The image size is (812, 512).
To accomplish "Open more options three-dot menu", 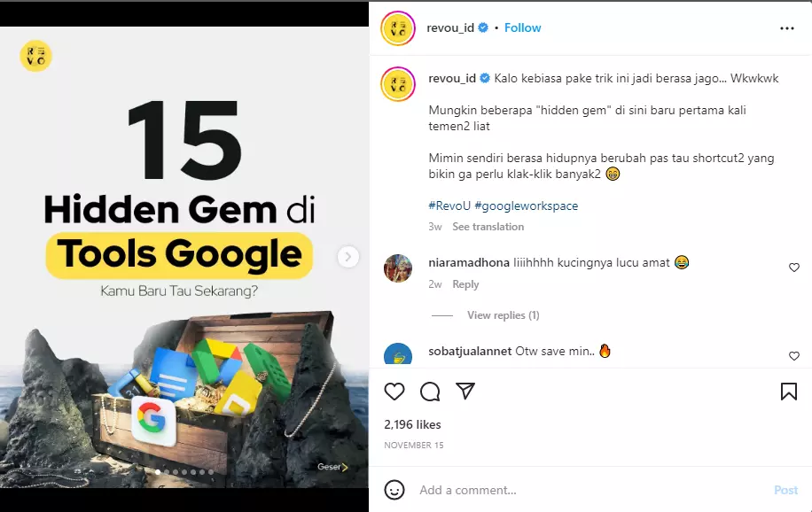I will tap(786, 28).
